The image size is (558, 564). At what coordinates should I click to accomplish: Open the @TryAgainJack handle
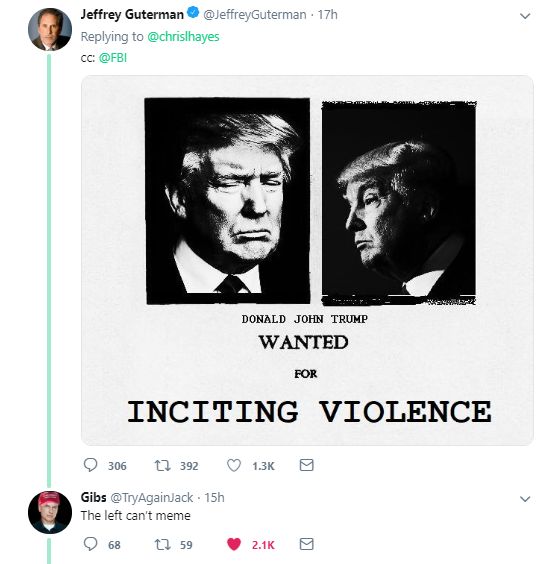[151, 498]
